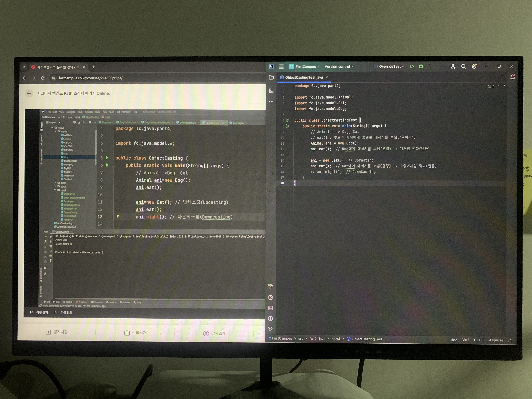Screen dimensions: 532x399
Task: Click the Search Everywhere magnifier icon
Action: [464, 66]
